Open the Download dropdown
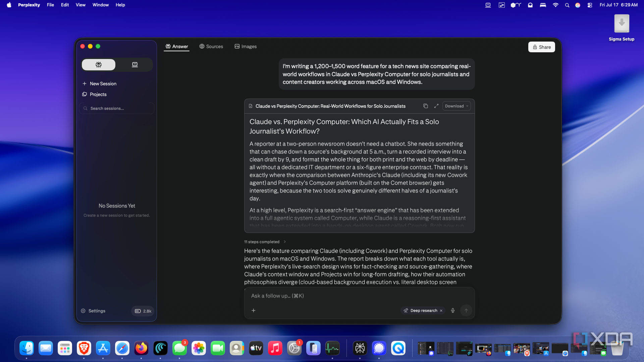 tap(457, 106)
